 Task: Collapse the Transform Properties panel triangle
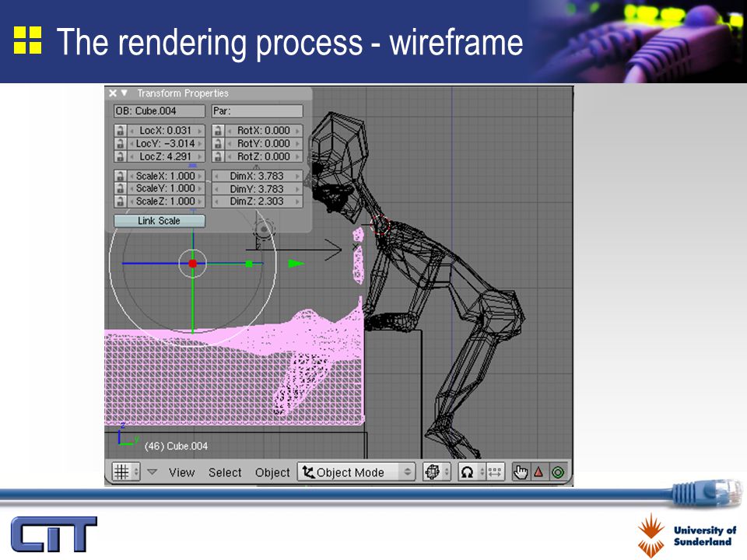point(124,93)
